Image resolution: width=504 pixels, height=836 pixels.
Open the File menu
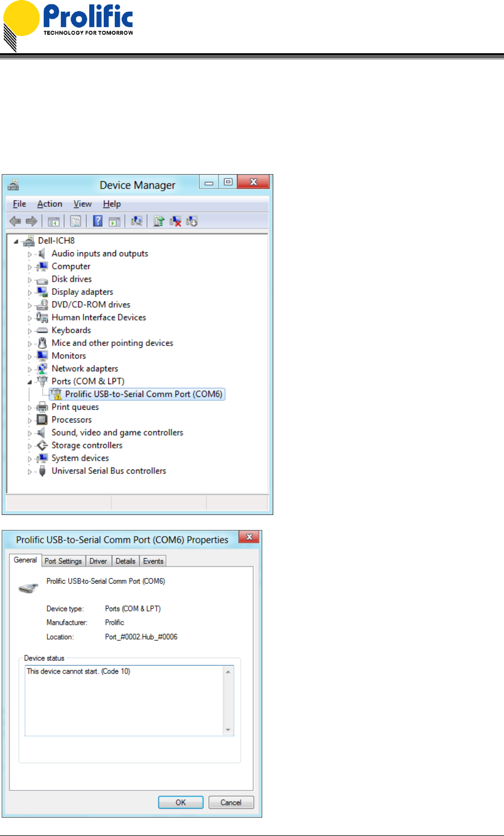pos(19,204)
